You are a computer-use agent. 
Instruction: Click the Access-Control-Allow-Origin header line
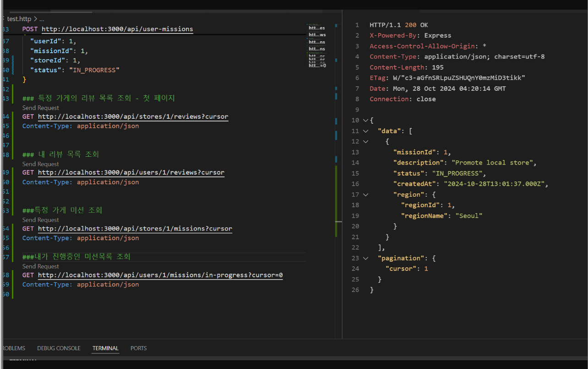pyautogui.click(x=428, y=46)
